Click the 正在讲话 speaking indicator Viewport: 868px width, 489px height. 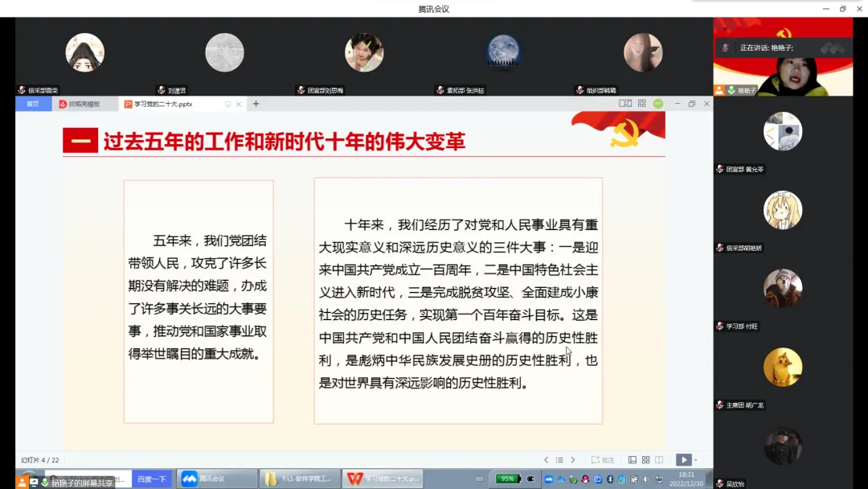(x=783, y=47)
